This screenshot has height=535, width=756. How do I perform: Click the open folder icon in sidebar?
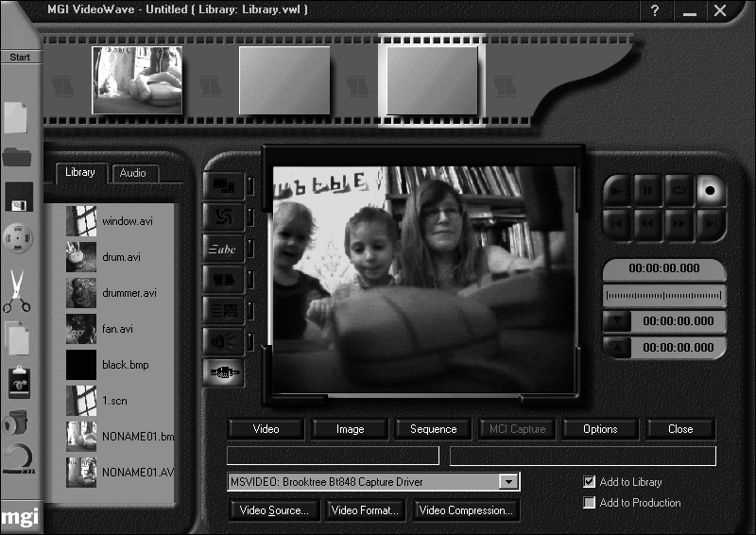[x=17, y=157]
